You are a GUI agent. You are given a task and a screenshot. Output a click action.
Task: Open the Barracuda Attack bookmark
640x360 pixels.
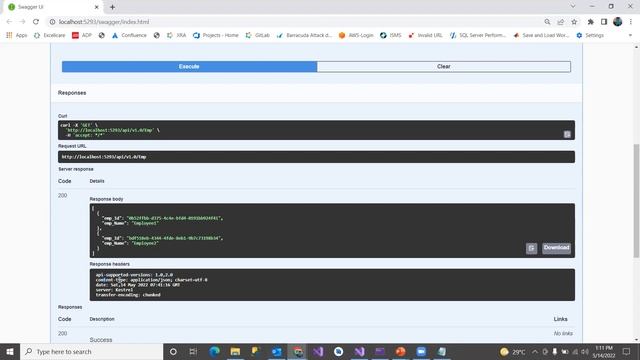pos(304,36)
